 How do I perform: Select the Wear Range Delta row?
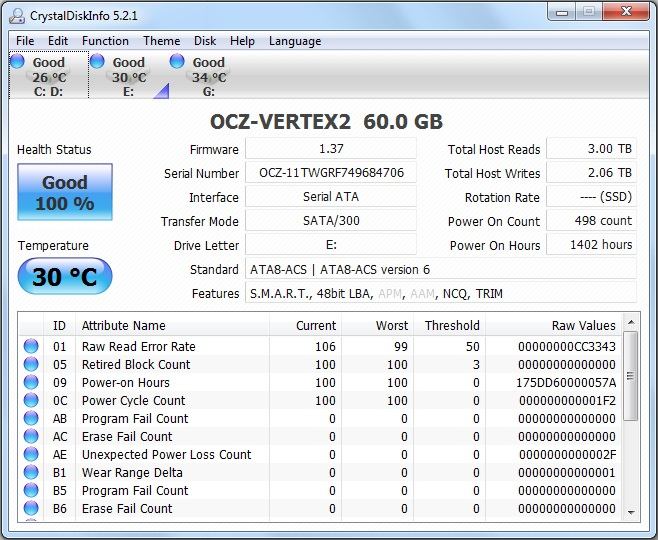(x=320, y=472)
